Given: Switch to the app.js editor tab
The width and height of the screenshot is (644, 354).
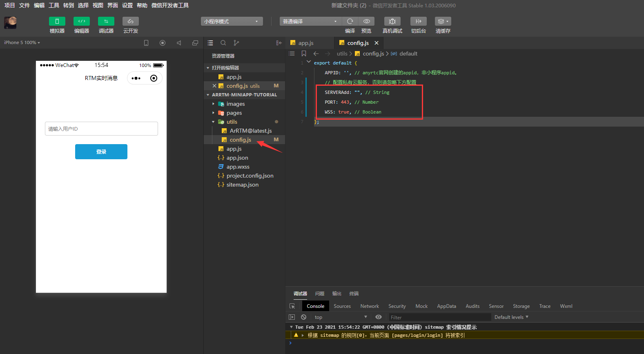Looking at the screenshot, I should point(305,43).
